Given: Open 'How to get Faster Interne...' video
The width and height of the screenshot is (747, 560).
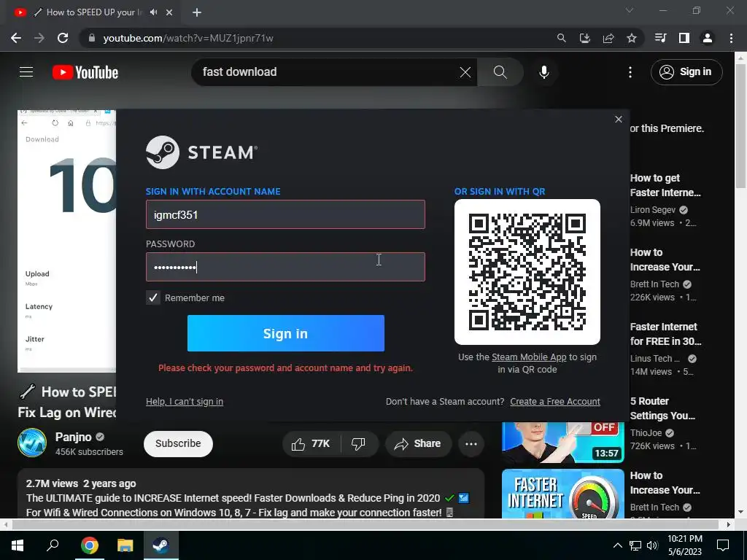Looking at the screenshot, I should (x=665, y=185).
